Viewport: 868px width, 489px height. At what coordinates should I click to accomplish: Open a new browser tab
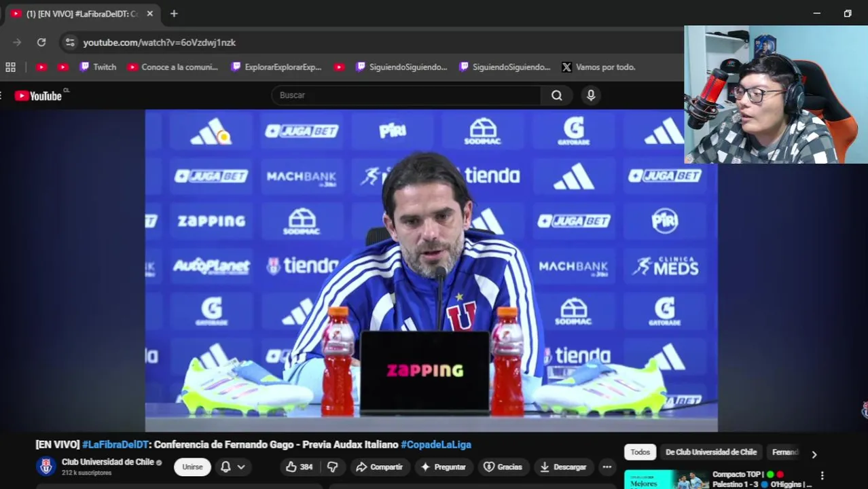[x=174, y=14]
